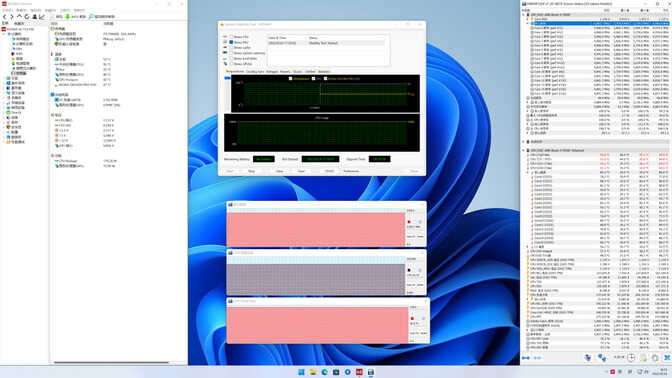Expand the DirectX tree node

coord(4,112)
